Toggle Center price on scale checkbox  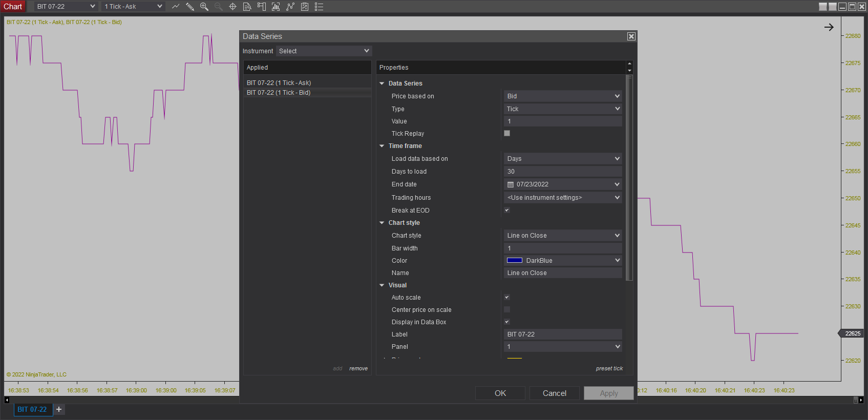point(507,309)
